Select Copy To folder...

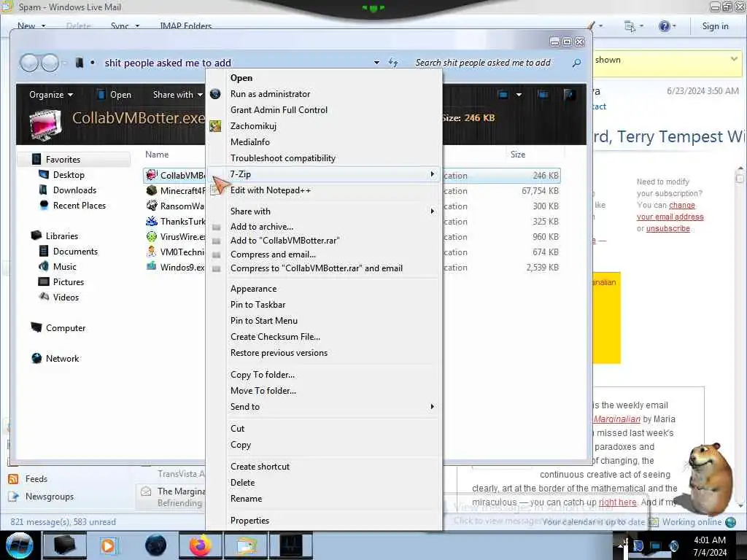[263, 375]
